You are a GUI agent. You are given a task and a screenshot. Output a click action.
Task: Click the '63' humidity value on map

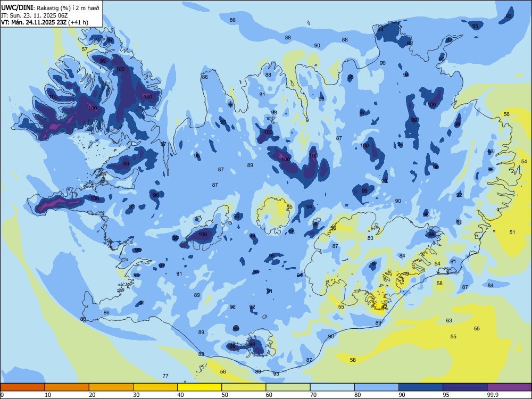[x=449, y=321]
